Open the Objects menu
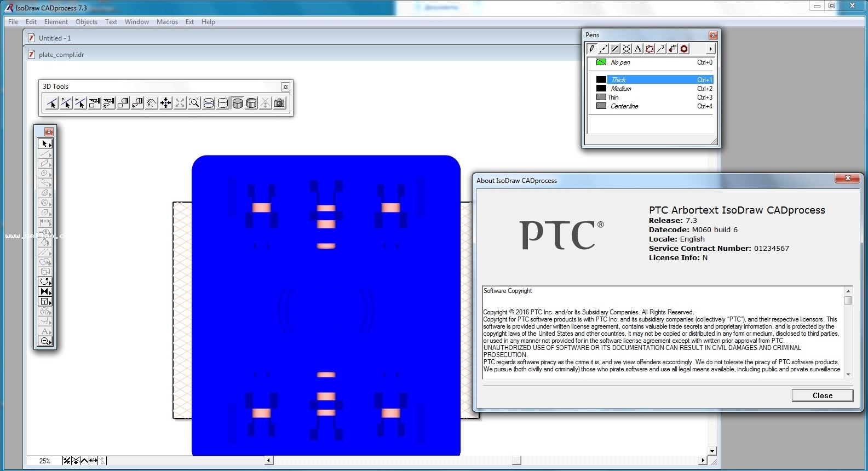This screenshot has height=471, width=868. coord(87,22)
